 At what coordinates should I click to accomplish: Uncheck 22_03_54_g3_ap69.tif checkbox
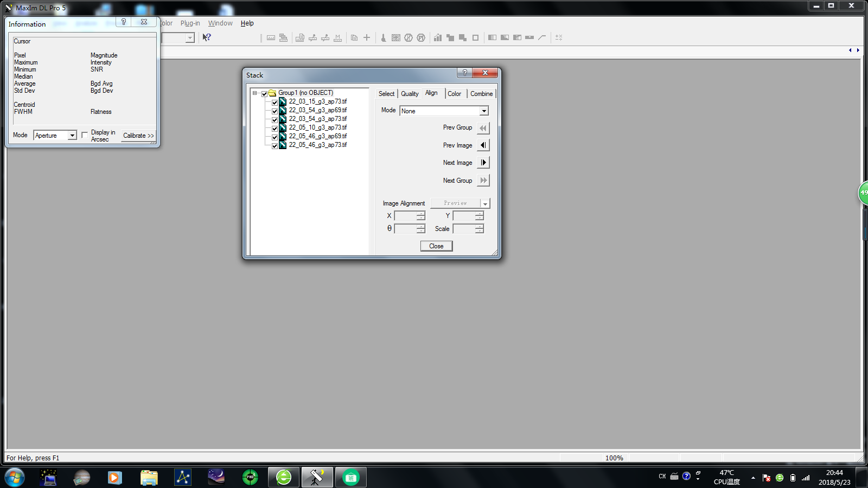(x=275, y=111)
